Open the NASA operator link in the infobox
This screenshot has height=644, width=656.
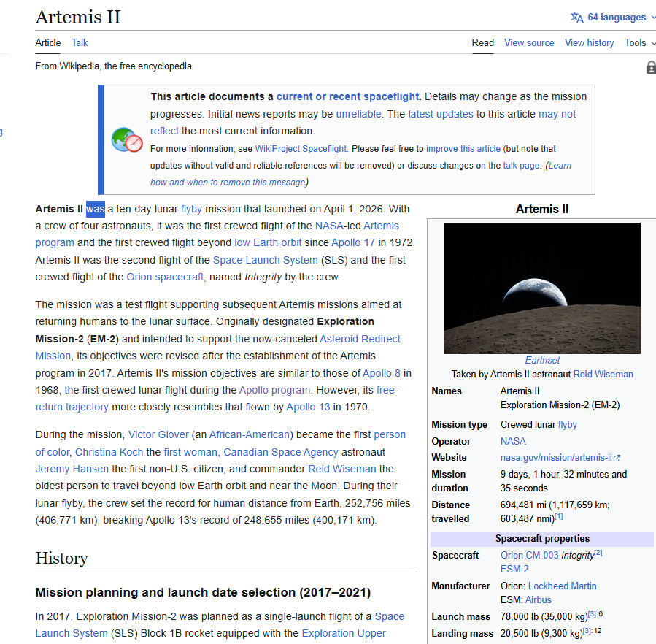(x=513, y=441)
